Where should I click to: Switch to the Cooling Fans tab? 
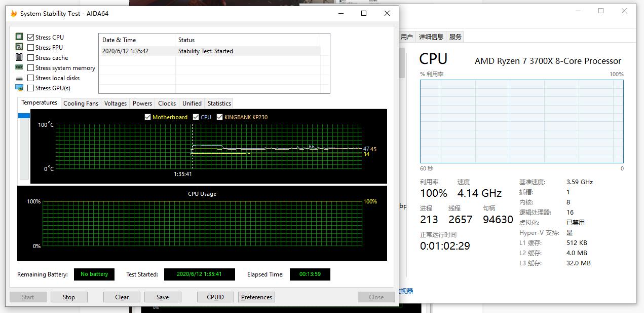(81, 103)
